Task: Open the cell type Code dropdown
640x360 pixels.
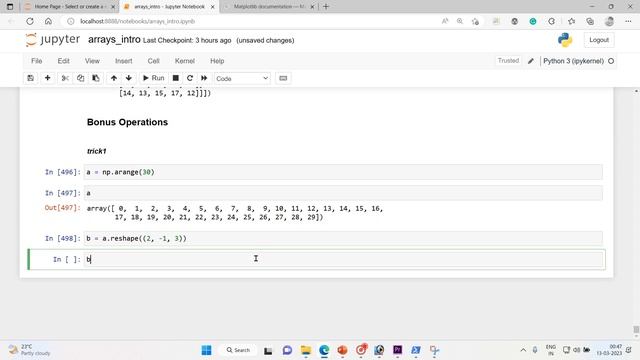Action: [242, 78]
